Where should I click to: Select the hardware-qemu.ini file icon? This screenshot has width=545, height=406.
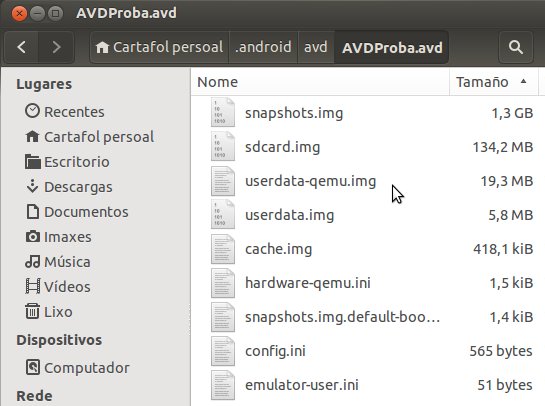tap(223, 283)
